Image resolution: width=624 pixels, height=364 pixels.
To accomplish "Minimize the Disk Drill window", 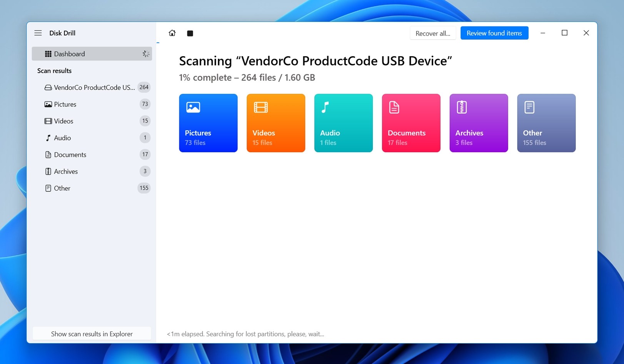I will [543, 33].
